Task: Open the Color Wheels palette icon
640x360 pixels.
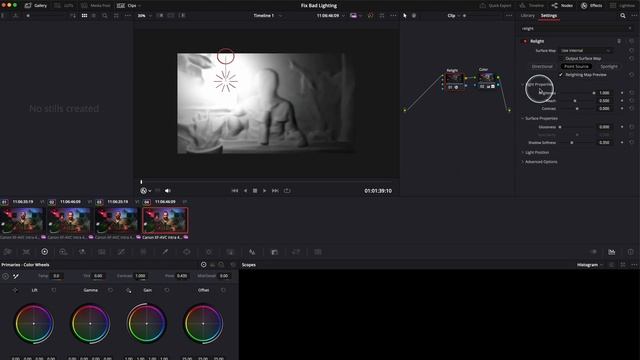Action: point(44,252)
